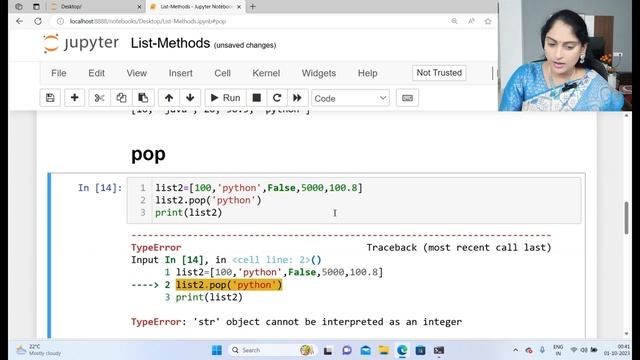The image size is (640, 360).
Task: Open the View menu
Action: (x=136, y=73)
